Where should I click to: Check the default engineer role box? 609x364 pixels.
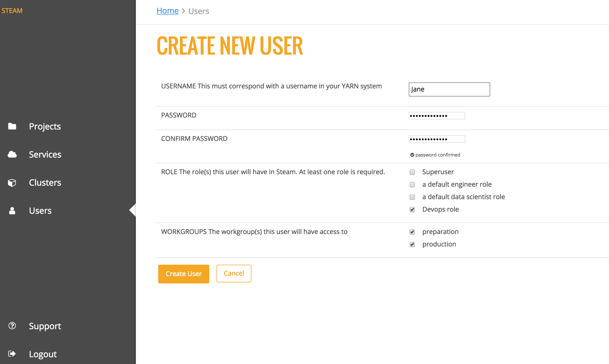pyautogui.click(x=412, y=185)
